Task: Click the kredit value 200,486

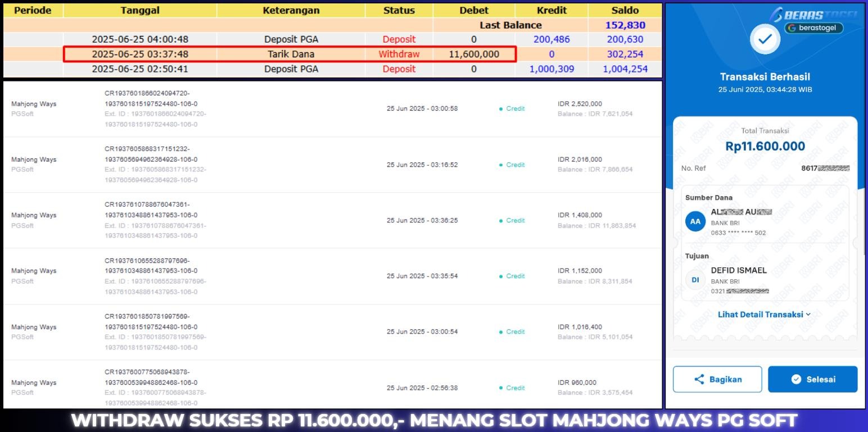Action: click(551, 39)
